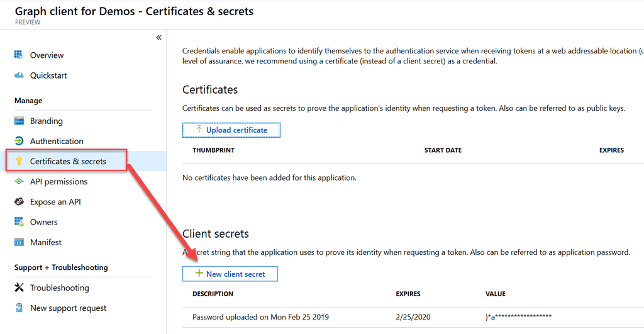Click the START DATE column header
644x334 pixels.
pyautogui.click(x=443, y=150)
